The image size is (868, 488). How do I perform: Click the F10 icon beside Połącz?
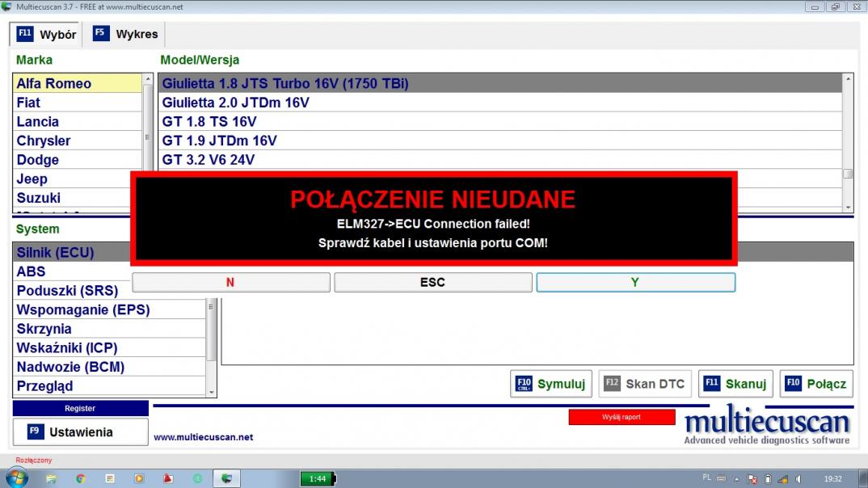coord(794,384)
